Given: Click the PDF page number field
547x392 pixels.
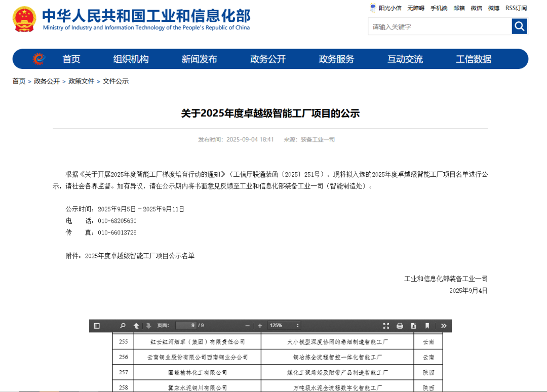Looking at the screenshot, I should 185,325.
